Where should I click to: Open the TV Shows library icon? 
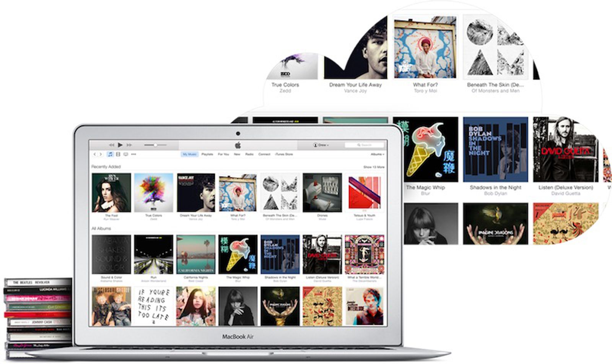(125, 154)
